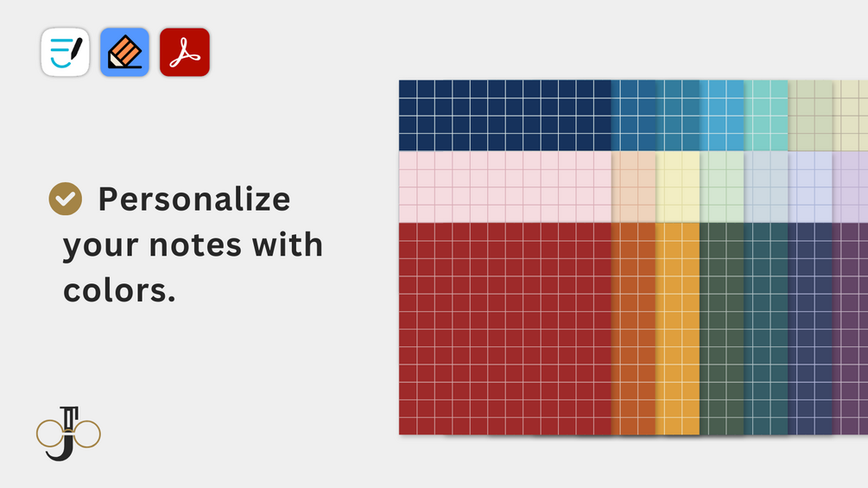Pick the pale yellow grid strip
868x488 pixels.
click(x=677, y=187)
